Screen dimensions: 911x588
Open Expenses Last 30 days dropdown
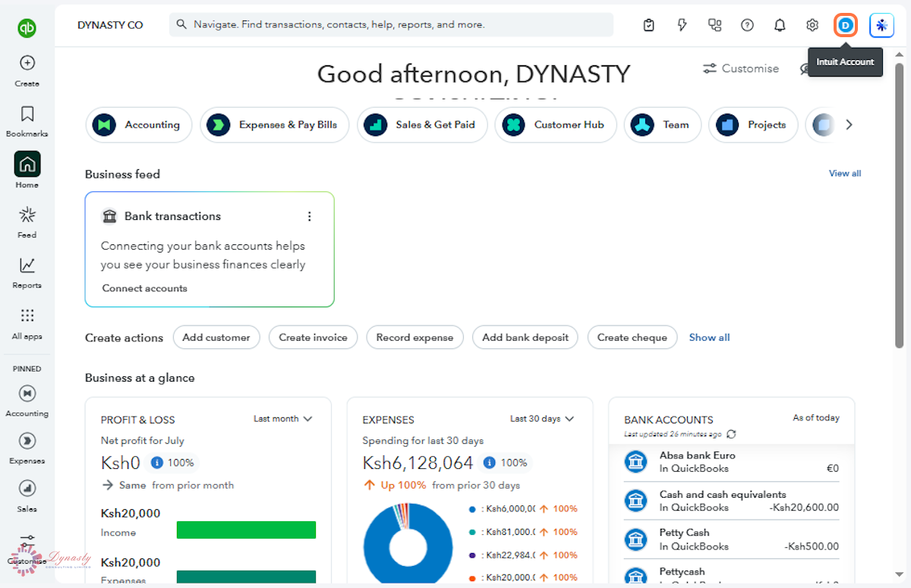[542, 419]
